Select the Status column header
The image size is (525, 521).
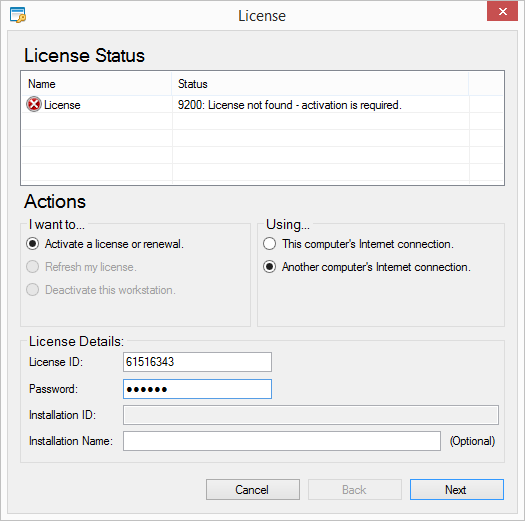(x=320, y=84)
